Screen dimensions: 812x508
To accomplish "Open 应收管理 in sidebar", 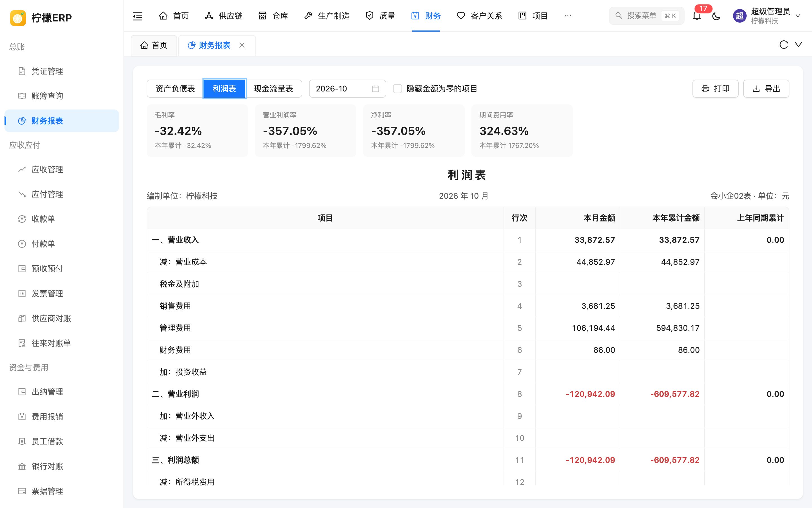I will pyautogui.click(x=62, y=169).
